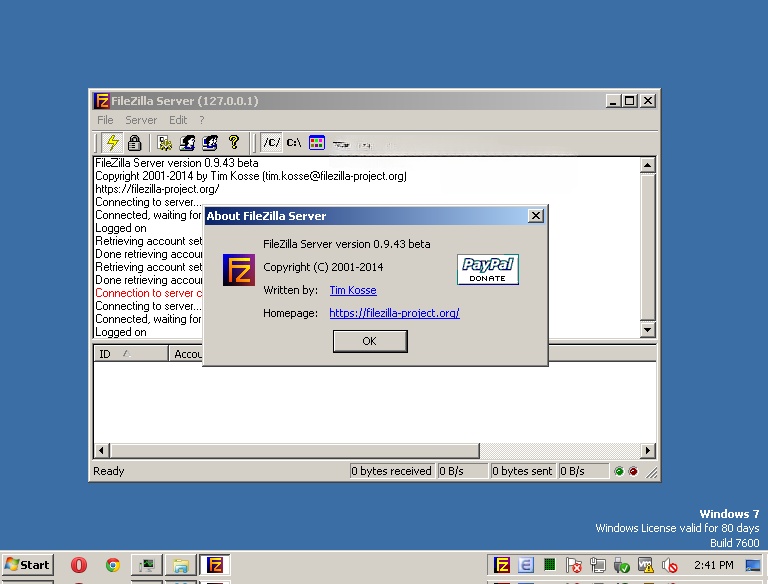Launch Chrome from the taskbar
Image resolution: width=768 pixels, height=584 pixels.
(x=113, y=565)
